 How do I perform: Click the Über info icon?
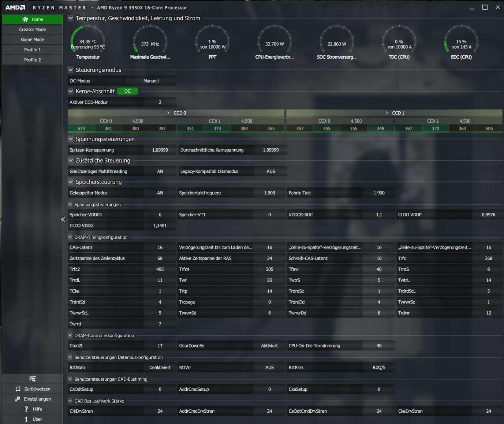click(x=26, y=419)
